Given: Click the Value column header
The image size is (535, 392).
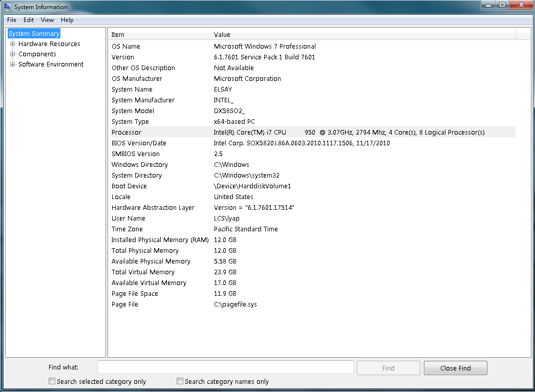Looking at the screenshot, I should click(363, 34).
